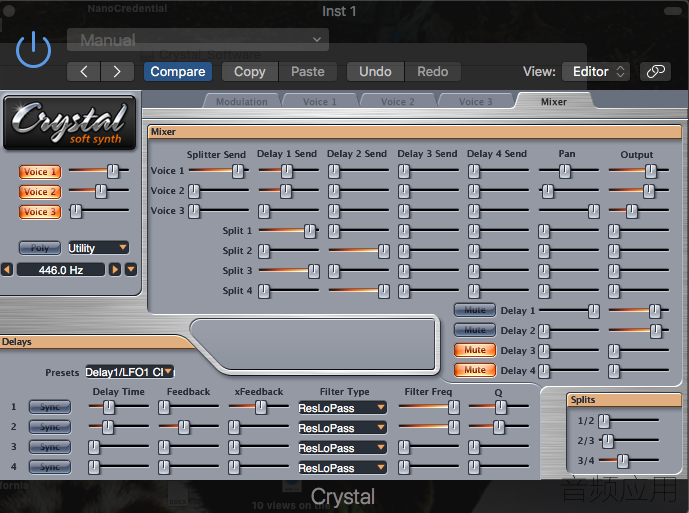Viewport: 689px width, 513px height.
Task: Open Delays Presets dropdown
Action: 130,372
